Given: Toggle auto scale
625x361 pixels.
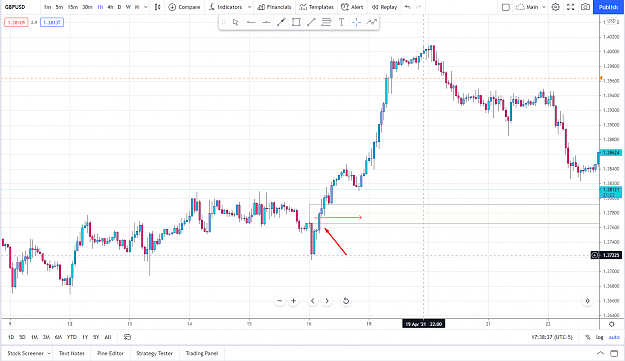Looking at the screenshot, I should (x=614, y=337).
